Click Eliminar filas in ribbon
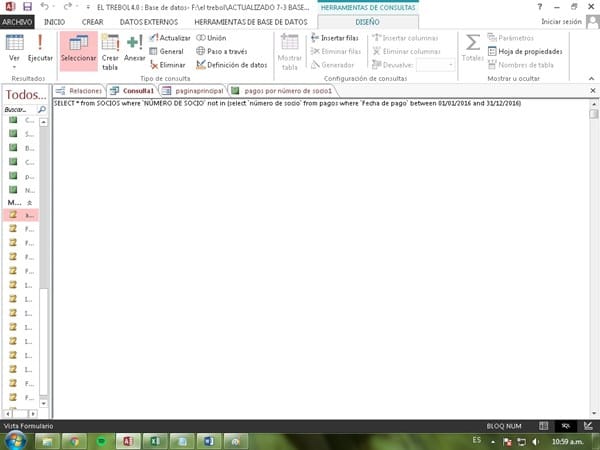The width and height of the screenshot is (600, 450). pos(336,51)
